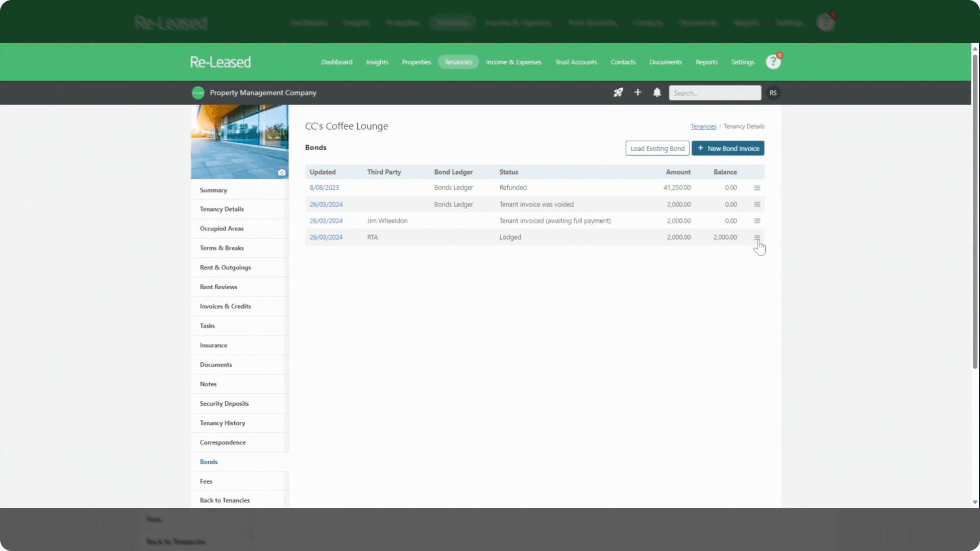Click the Third Party column header
980x551 pixels.
click(384, 172)
